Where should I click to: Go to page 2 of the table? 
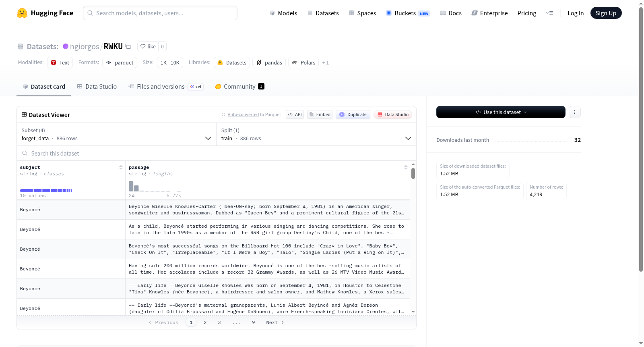pyautogui.click(x=205, y=322)
